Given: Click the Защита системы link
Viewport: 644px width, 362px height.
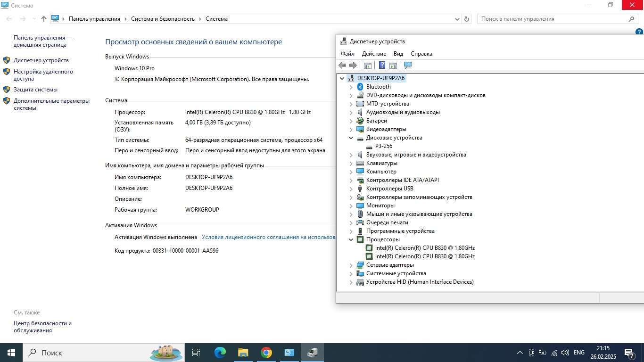Looking at the screenshot, I should [35, 90].
